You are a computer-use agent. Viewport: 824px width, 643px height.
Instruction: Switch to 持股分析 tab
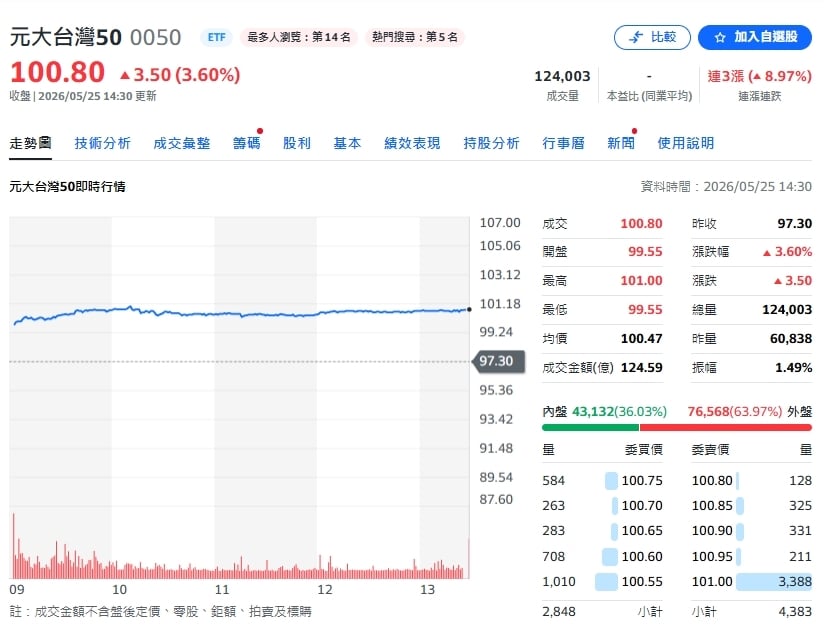491,143
